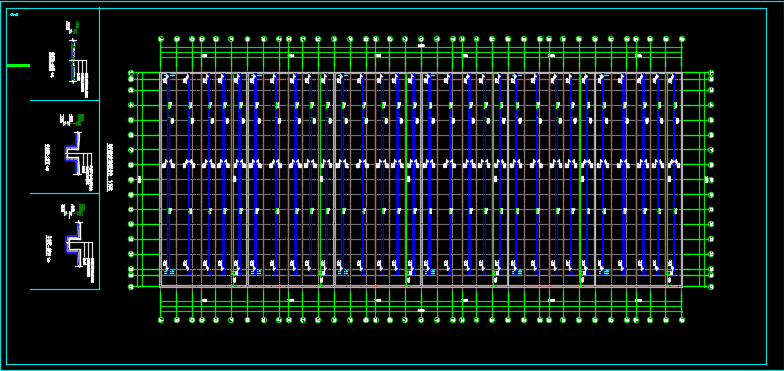Pick the small cyan label in top-left corner
The height and width of the screenshot is (371, 784).
click(x=14, y=14)
